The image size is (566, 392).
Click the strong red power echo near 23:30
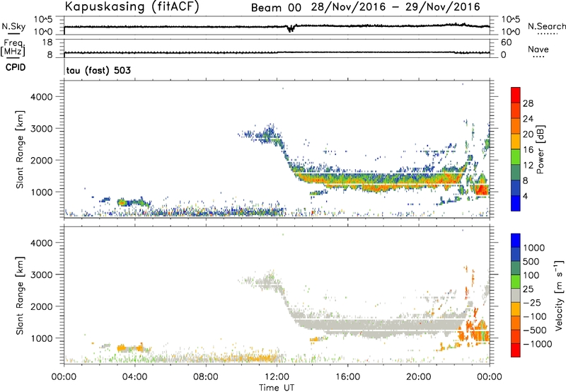click(x=482, y=190)
